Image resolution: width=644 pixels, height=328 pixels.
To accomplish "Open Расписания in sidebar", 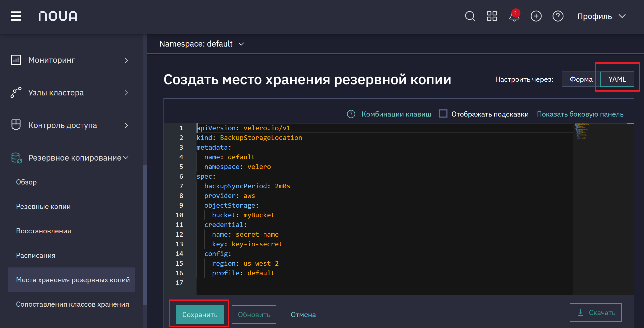I will coord(36,255).
